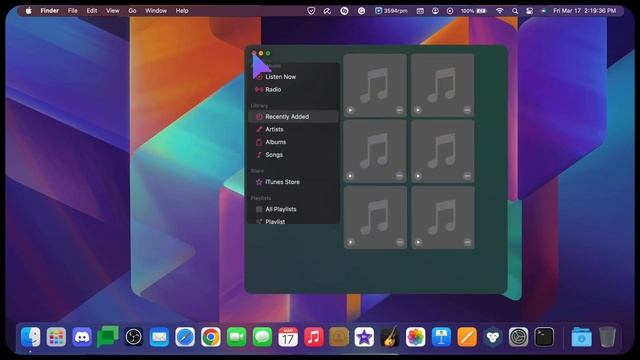The image size is (640, 360).
Task: Click the Music app in Dock
Action: (314, 337)
